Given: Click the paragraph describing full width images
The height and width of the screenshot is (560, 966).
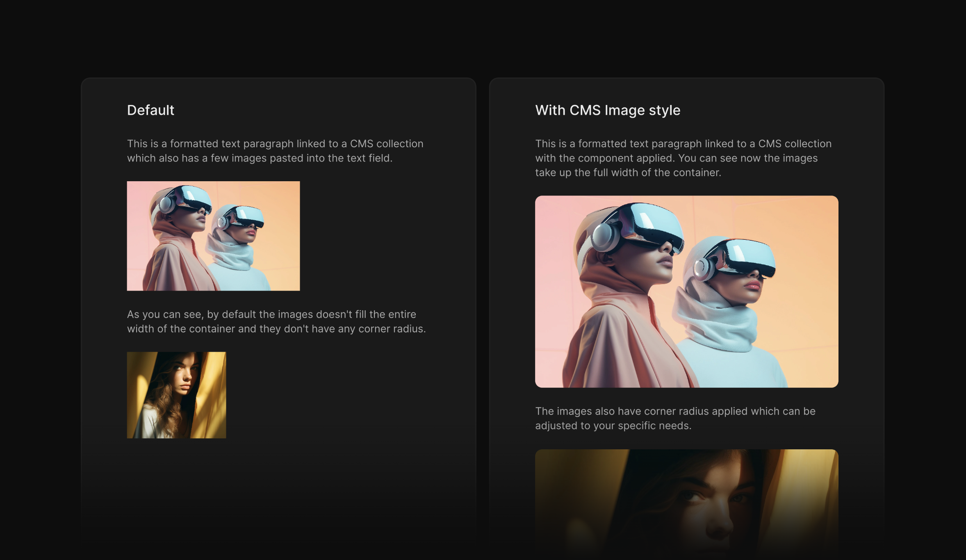Looking at the screenshot, I should (x=683, y=158).
